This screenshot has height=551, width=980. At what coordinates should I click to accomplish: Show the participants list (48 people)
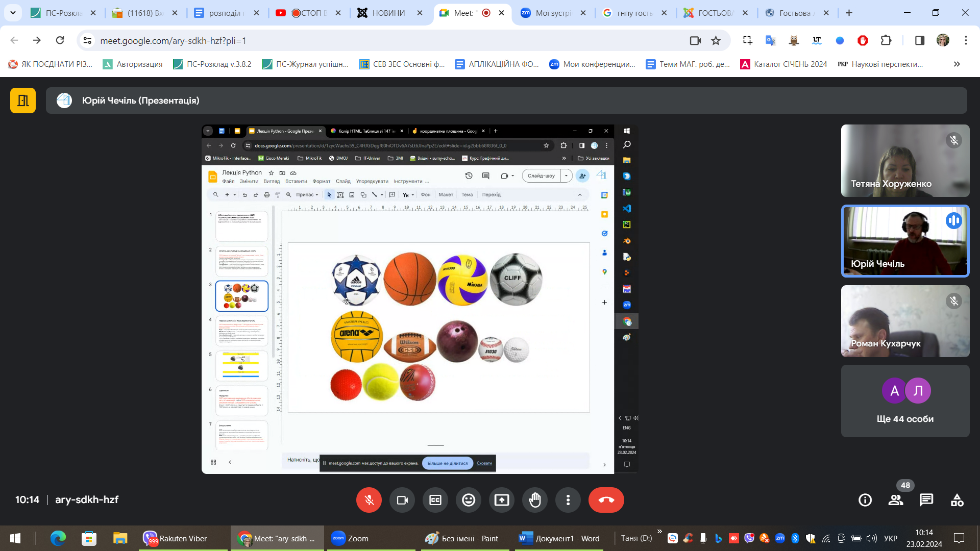click(896, 500)
